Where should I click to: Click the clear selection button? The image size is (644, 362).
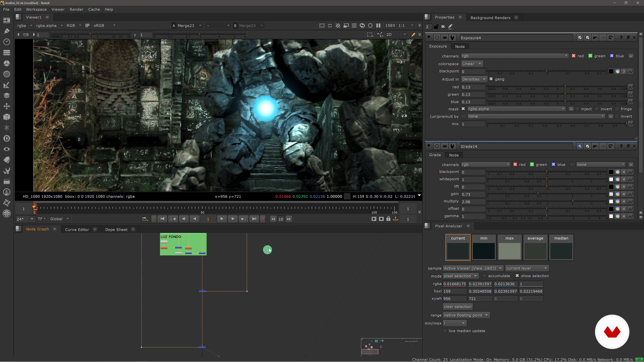(x=458, y=307)
